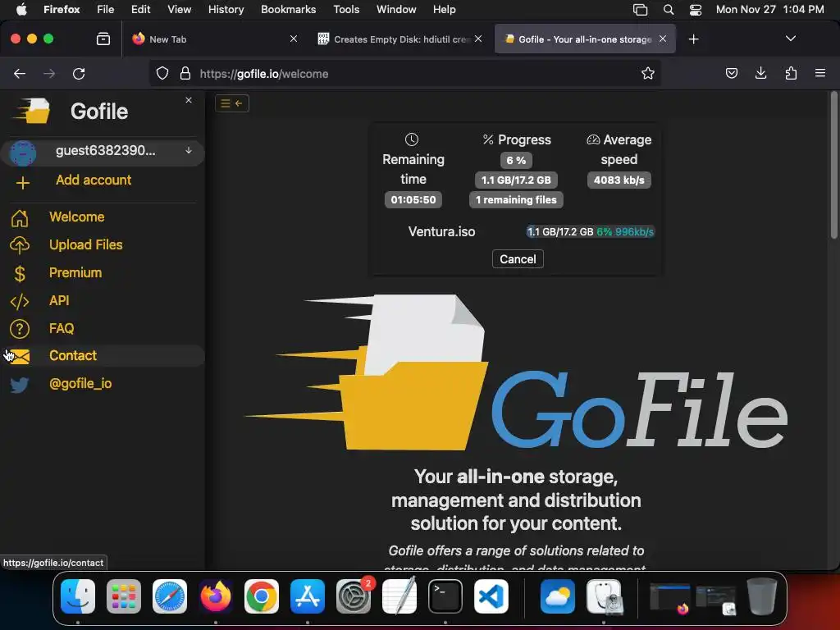The image size is (840, 630).
Task: Click the 1 remaining files badge
Action: [x=516, y=200]
